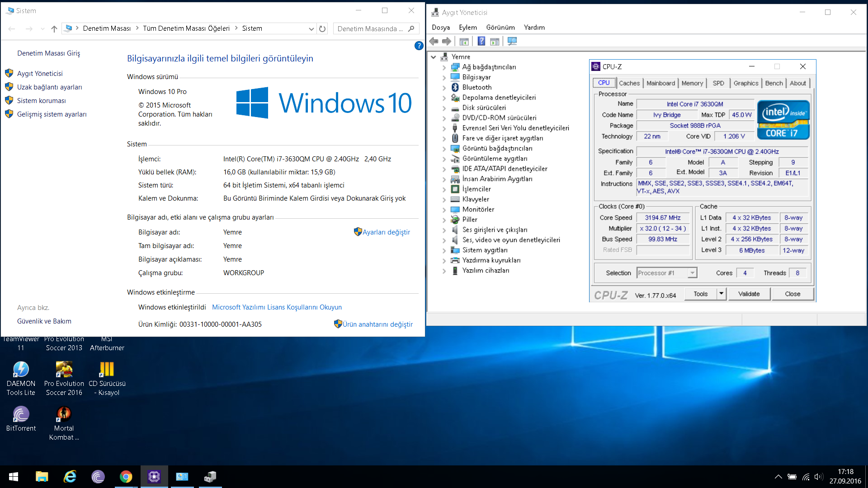
Task: Open Aygıt Yöneticisi from Control Panel sidebar
Action: click(40, 73)
